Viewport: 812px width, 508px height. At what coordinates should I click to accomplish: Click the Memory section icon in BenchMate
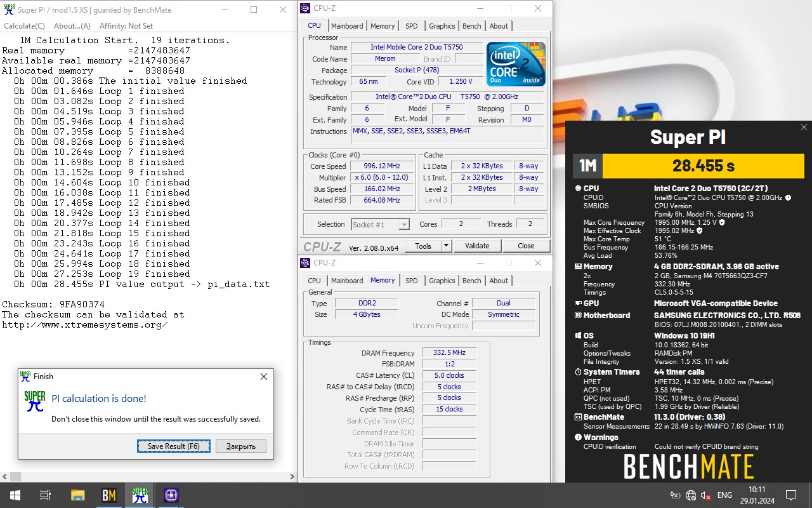coord(578,267)
